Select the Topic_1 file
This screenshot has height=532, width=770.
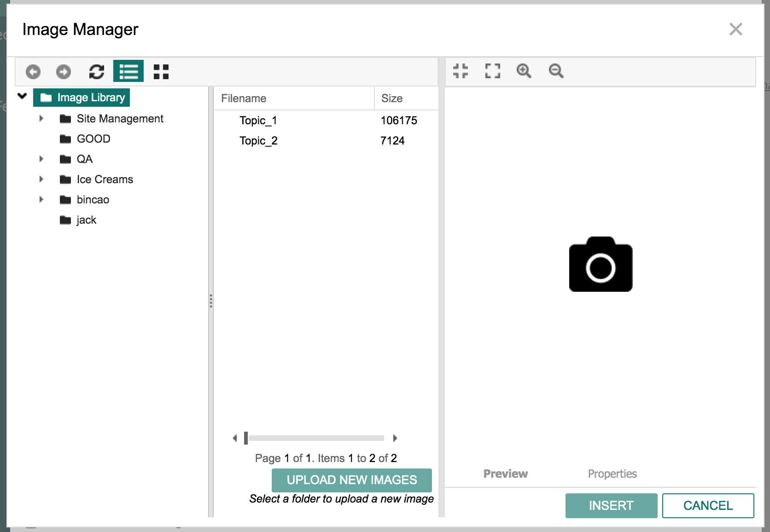click(259, 121)
